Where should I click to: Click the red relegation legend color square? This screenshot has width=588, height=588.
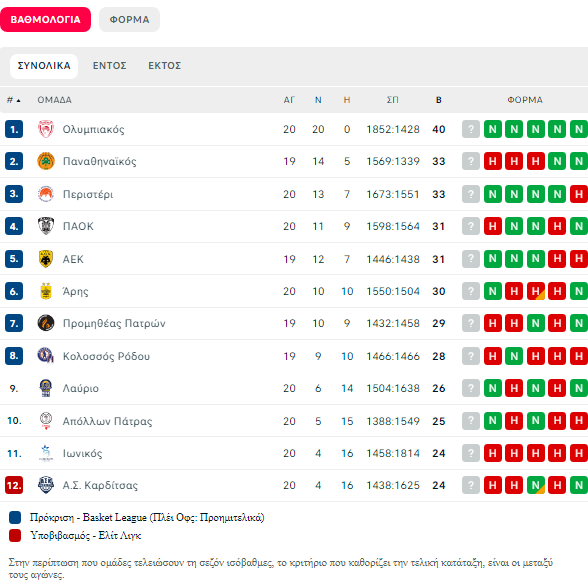(x=15, y=536)
